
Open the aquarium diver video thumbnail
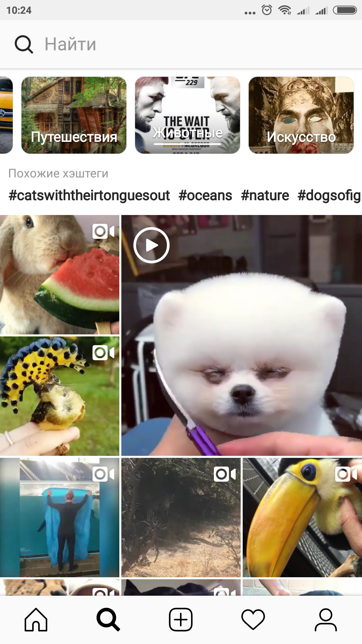pyautogui.click(x=60, y=518)
